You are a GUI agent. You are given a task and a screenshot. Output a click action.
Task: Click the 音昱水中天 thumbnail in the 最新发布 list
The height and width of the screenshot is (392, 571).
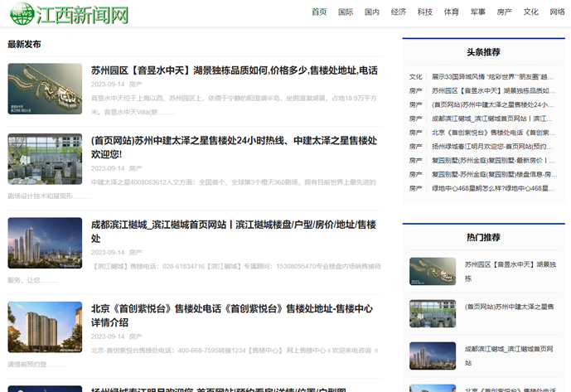[45, 89]
